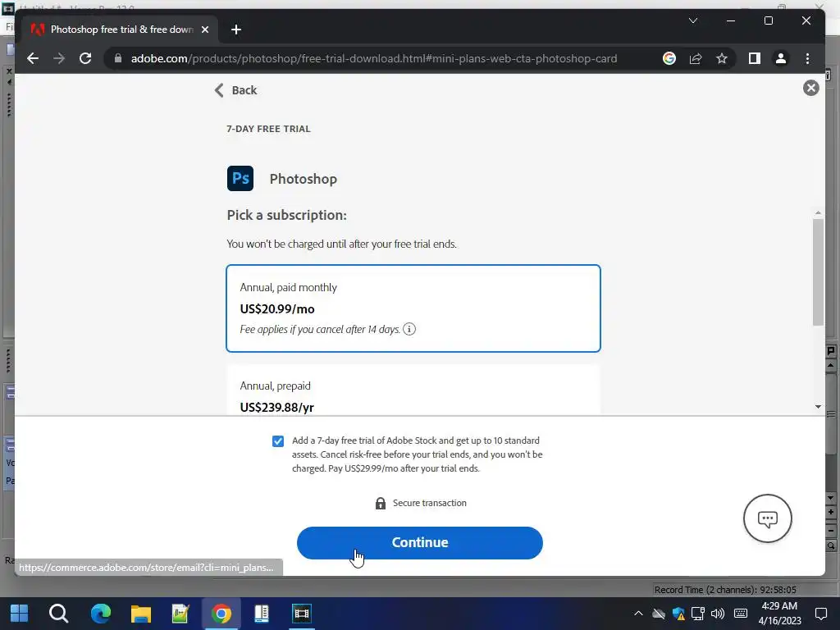The image size is (840, 630).
Task: Click the browser back arrow
Action: [33, 58]
